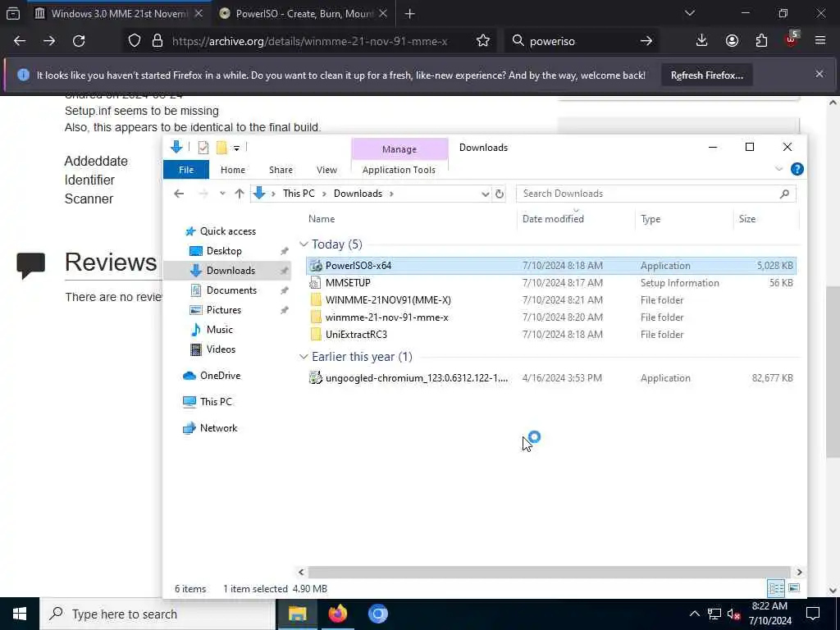Click the tracking protection shield icon
Viewport: 840px width, 630px height.
pos(135,41)
